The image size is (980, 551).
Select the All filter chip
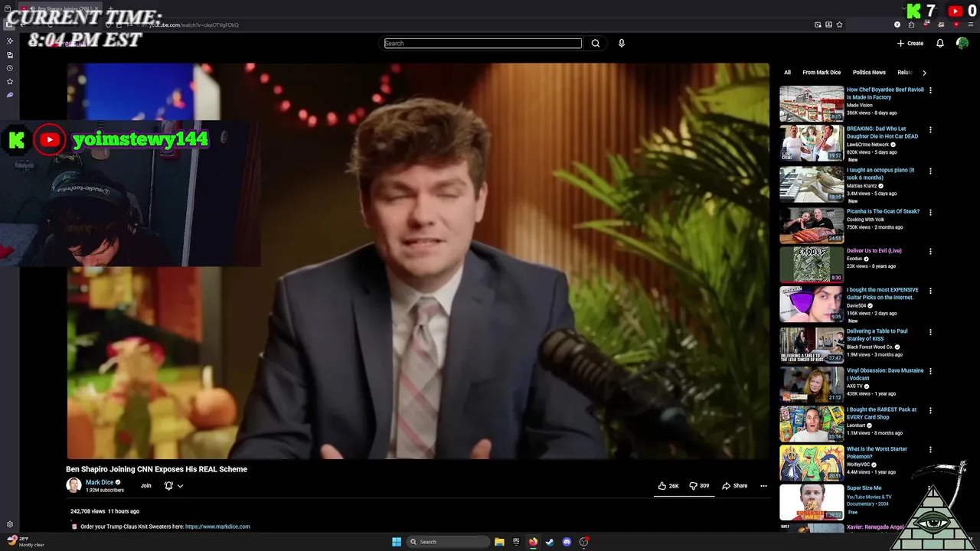787,73
